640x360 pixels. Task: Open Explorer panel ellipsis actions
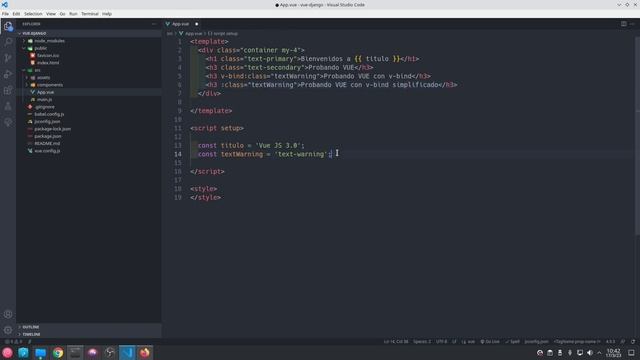coord(154,24)
